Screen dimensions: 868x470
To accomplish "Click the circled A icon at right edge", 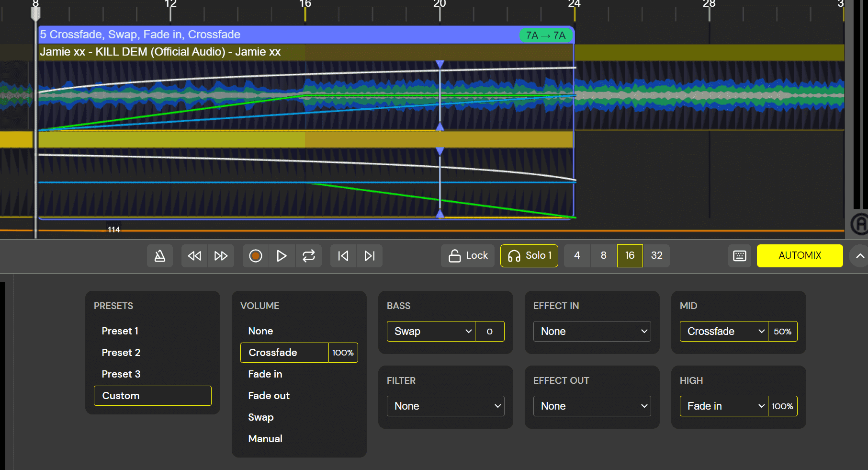I will pyautogui.click(x=859, y=224).
